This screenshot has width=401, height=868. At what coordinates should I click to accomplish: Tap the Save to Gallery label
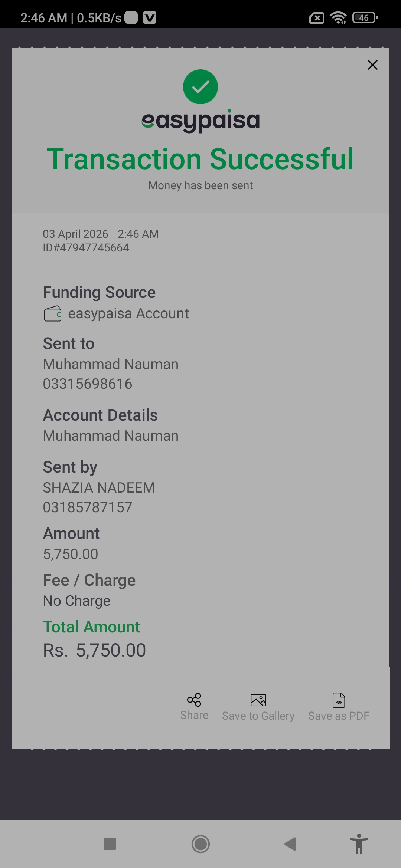258,716
